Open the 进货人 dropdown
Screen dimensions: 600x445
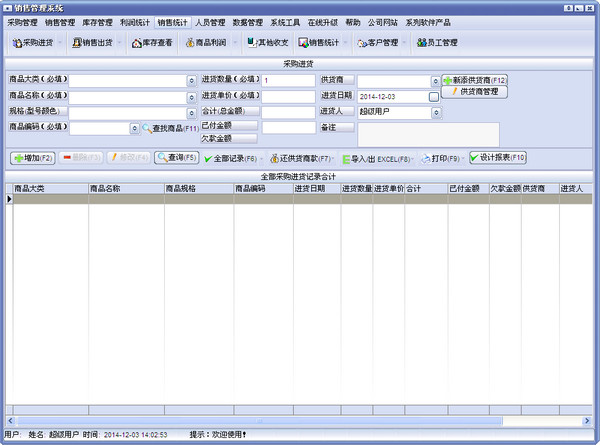pyautogui.click(x=435, y=113)
